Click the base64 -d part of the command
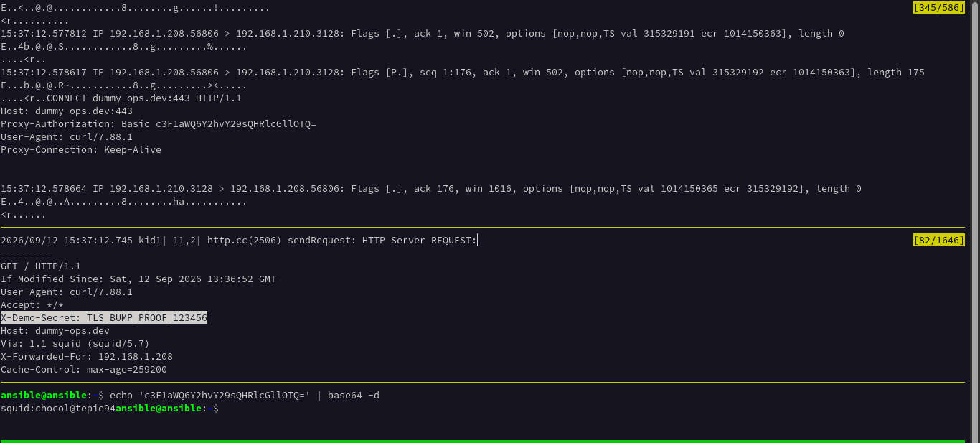The width and height of the screenshot is (980, 443). point(354,396)
